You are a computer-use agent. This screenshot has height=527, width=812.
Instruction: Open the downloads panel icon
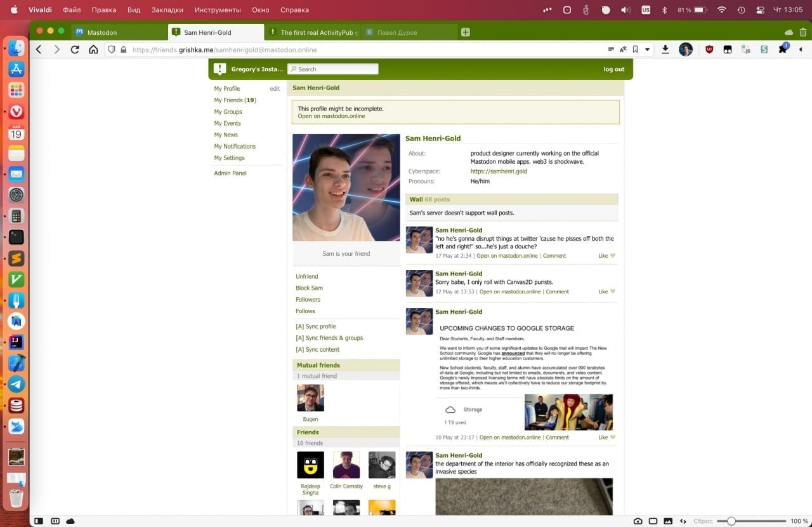point(665,50)
